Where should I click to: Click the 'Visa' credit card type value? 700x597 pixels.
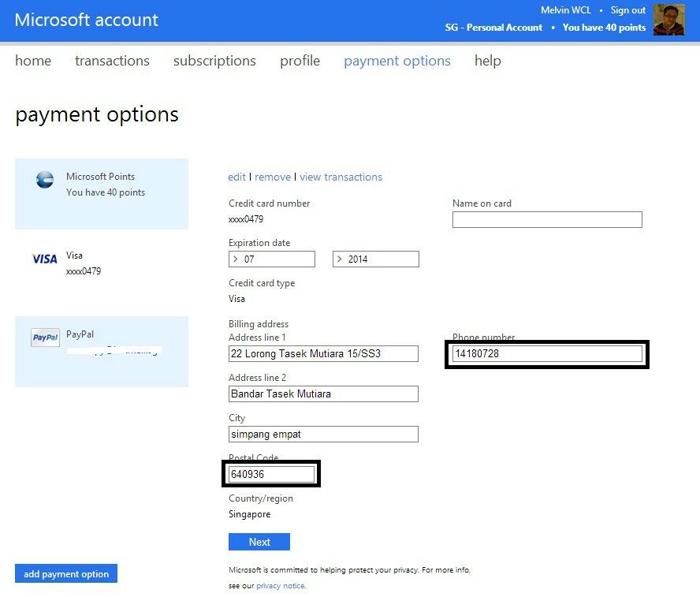[x=236, y=299]
